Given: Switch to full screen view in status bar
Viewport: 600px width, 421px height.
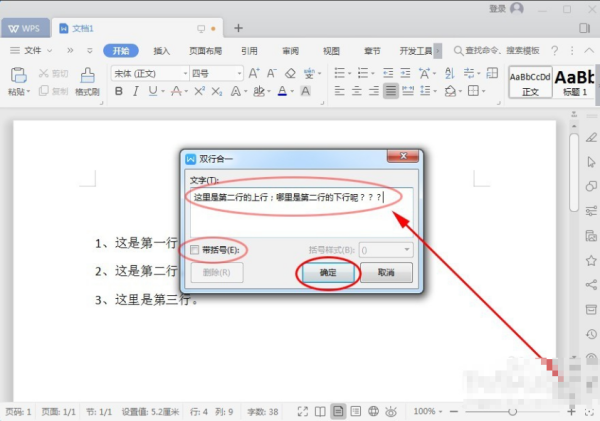Looking at the screenshot, I should (303, 411).
